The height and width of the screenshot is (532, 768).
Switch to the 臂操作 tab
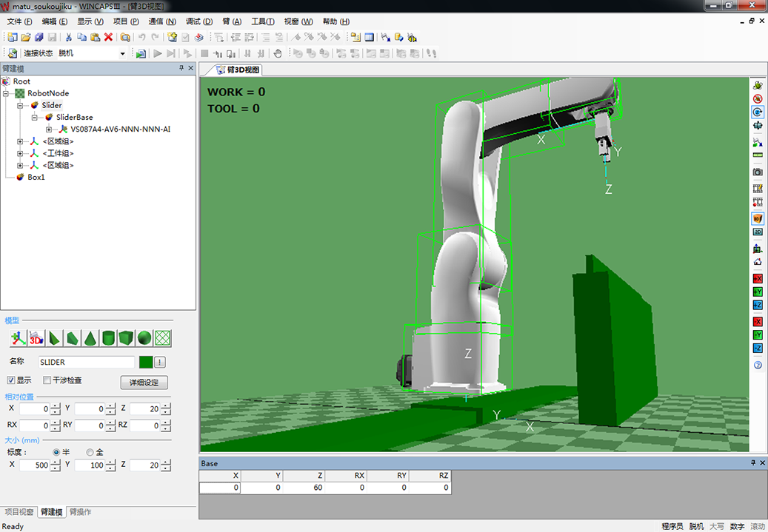point(80,512)
